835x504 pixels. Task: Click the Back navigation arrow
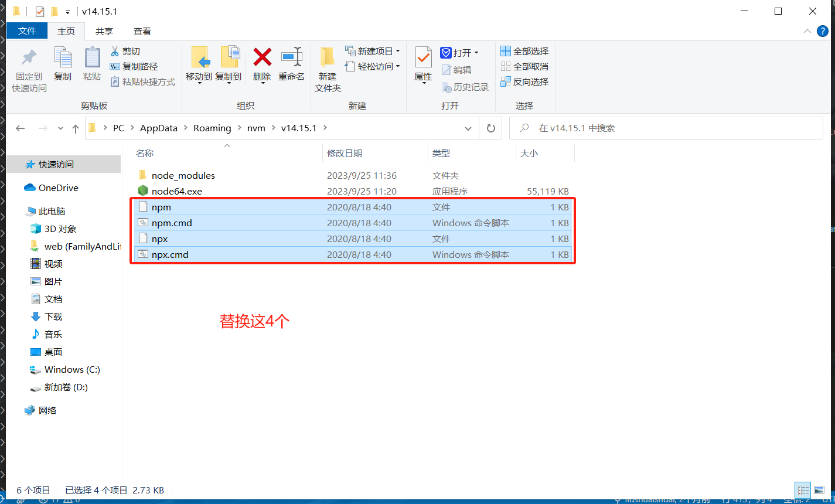pos(21,128)
